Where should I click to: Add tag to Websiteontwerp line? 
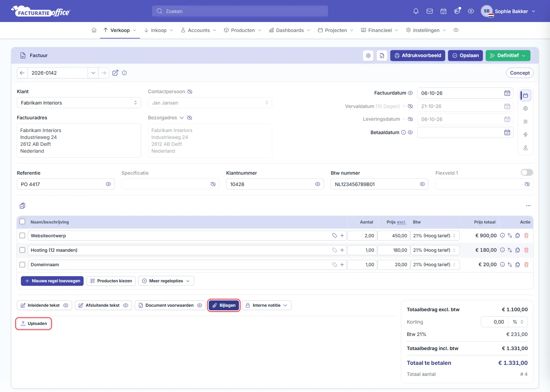[334, 236]
